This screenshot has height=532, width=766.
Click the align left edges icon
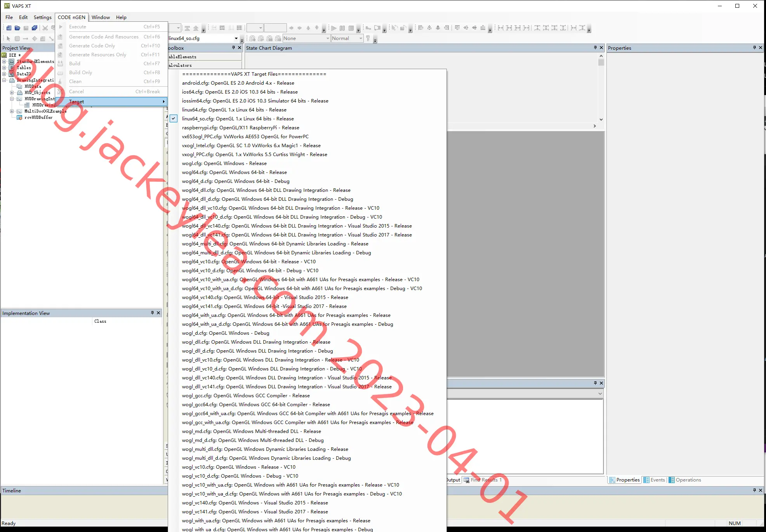[x=421, y=28]
